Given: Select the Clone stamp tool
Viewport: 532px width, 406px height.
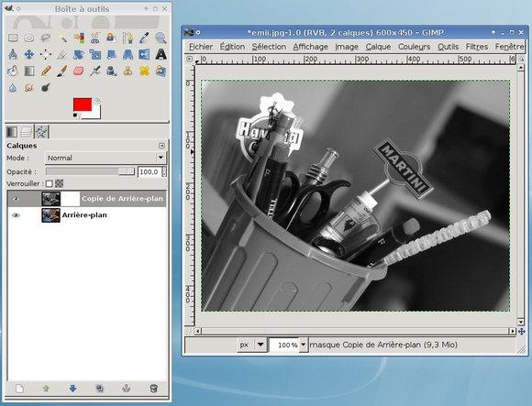Looking at the screenshot, I should click(x=127, y=71).
